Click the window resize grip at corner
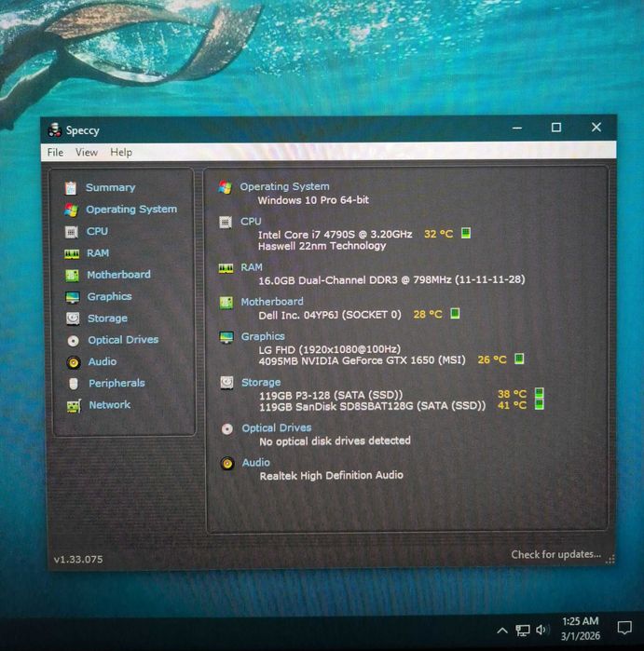 610,559
